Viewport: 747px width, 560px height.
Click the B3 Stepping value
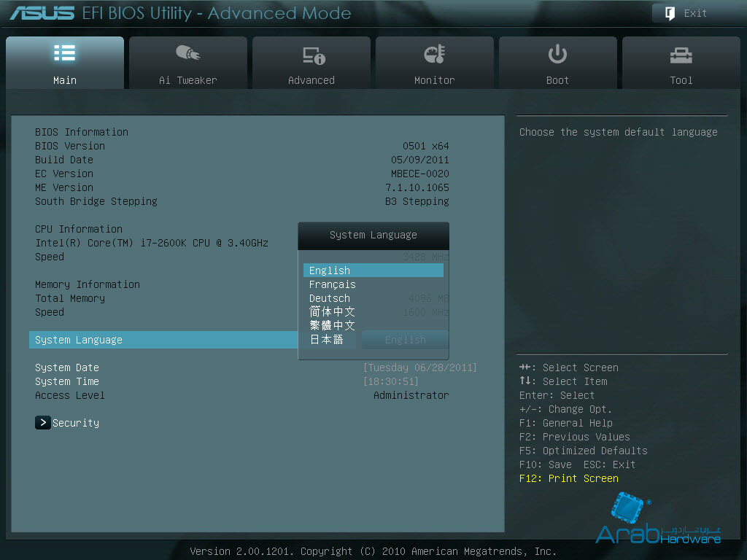coord(417,201)
